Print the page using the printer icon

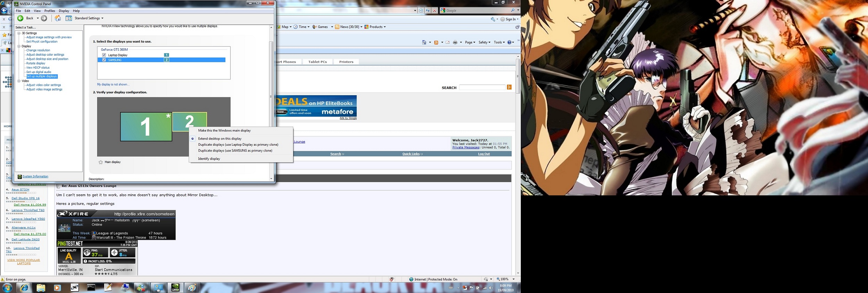(x=455, y=42)
